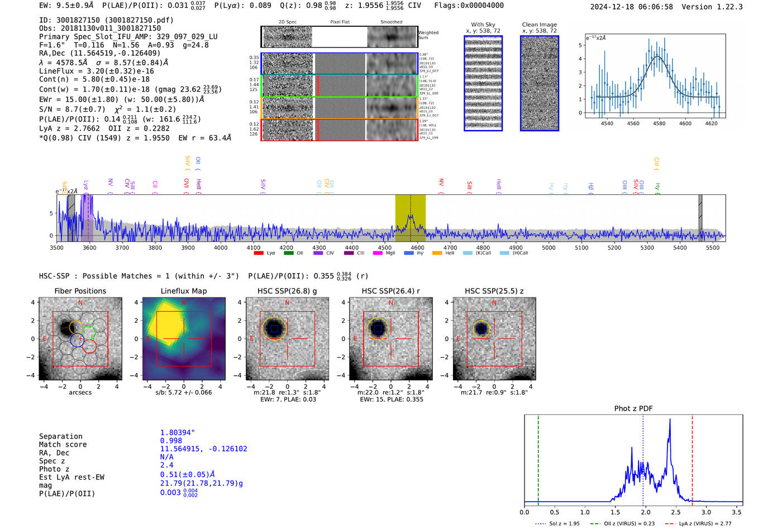Click the Pixel Flat column header
Viewport: 782px width, 532px height.
340,22
